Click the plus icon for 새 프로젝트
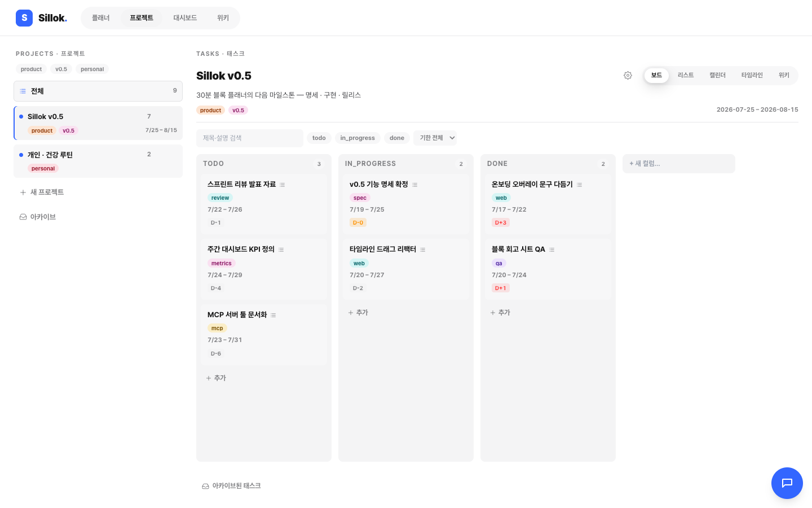Image resolution: width=812 pixels, height=508 pixels. coord(23,192)
